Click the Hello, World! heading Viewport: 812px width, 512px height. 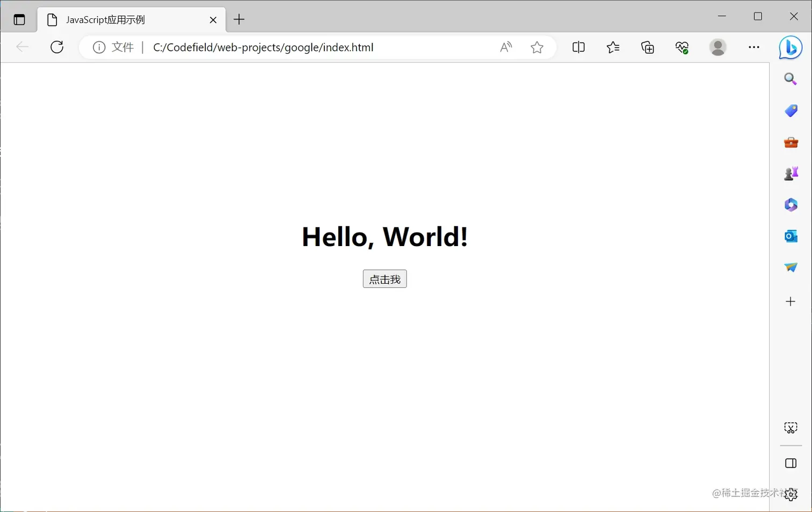[385, 236]
